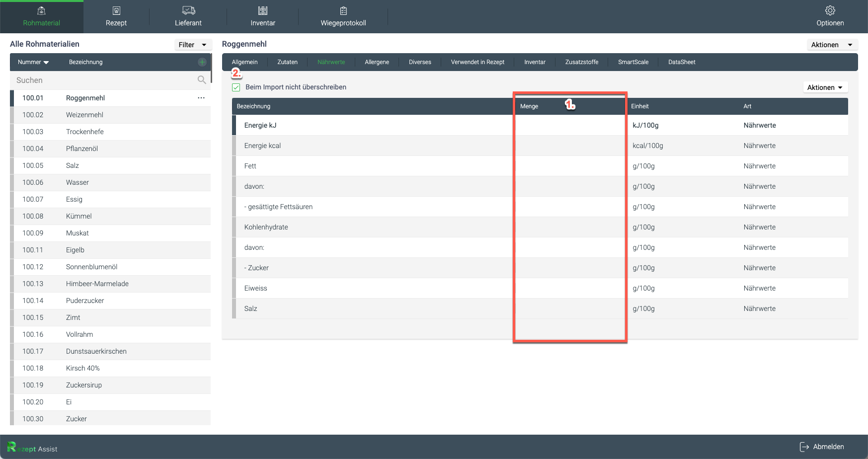Screen dimensions: 868x459
Task: Open the Zusatzstoffe tab
Action: point(581,62)
